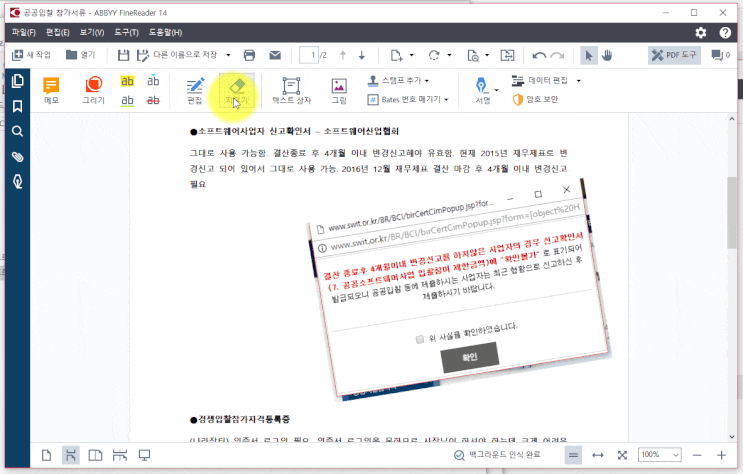Screen dimensions: 743x474
Task: Go to next page with down arrow
Action: coord(362,55)
